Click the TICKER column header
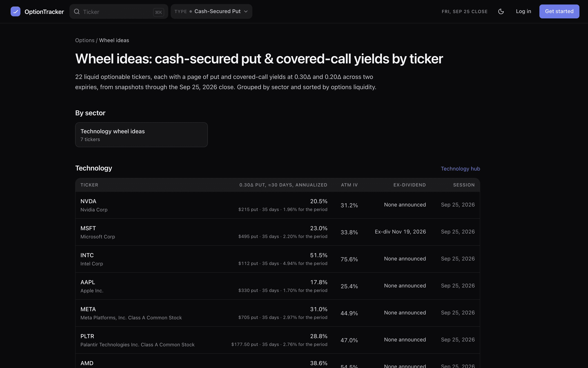This screenshot has width=588, height=368. click(89, 185)
